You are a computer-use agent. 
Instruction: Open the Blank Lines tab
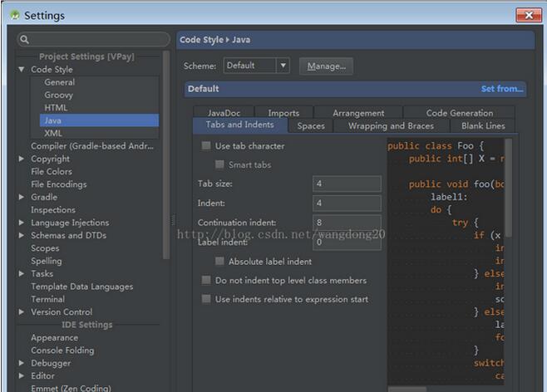pyautogui.click(x=483, y=125)
